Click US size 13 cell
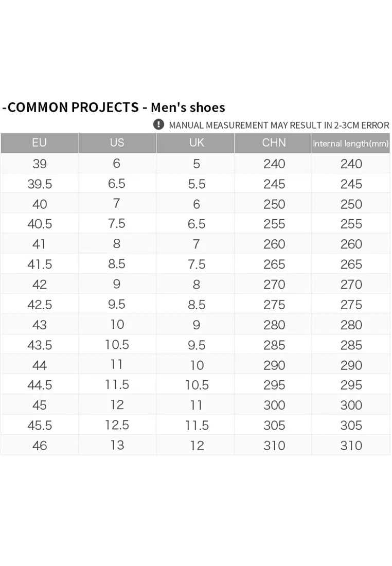Screen dimensions: 392x566 [117, 445]
